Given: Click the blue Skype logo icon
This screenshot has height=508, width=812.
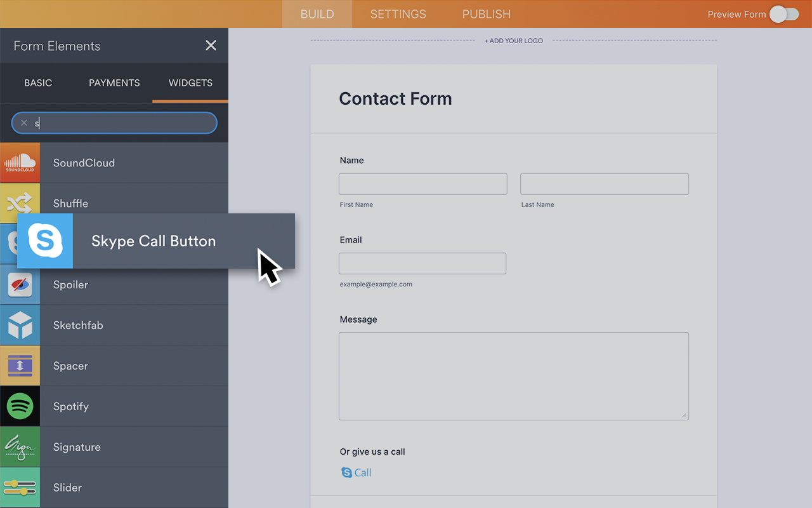Looking at the screenshot, I should pos(45,241).
